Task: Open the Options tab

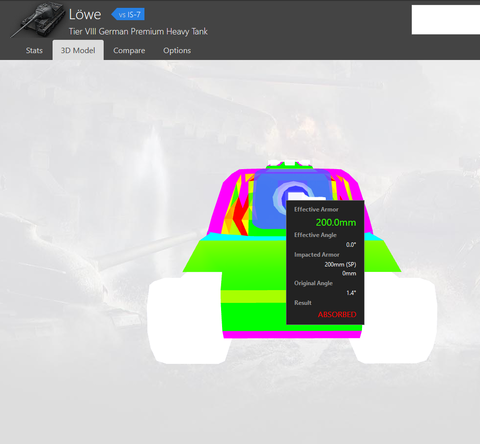Action: click(x=177, y=51)
